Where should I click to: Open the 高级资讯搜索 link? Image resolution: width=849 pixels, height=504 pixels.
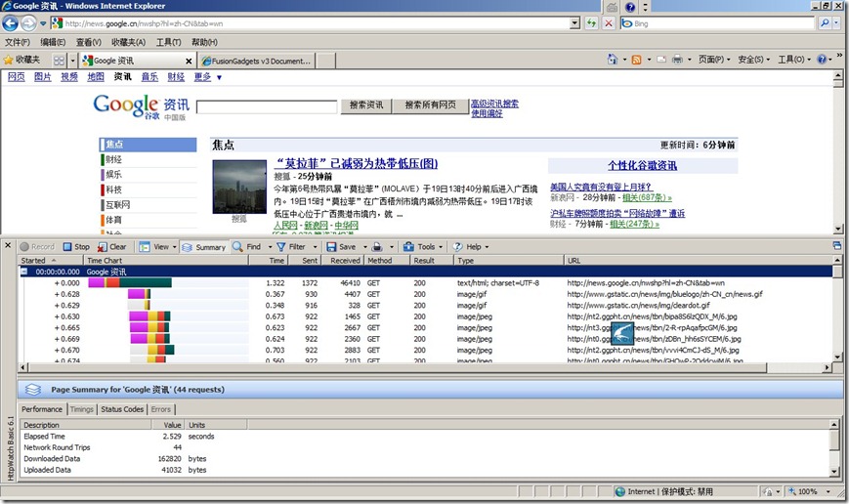tap(494, 104)
